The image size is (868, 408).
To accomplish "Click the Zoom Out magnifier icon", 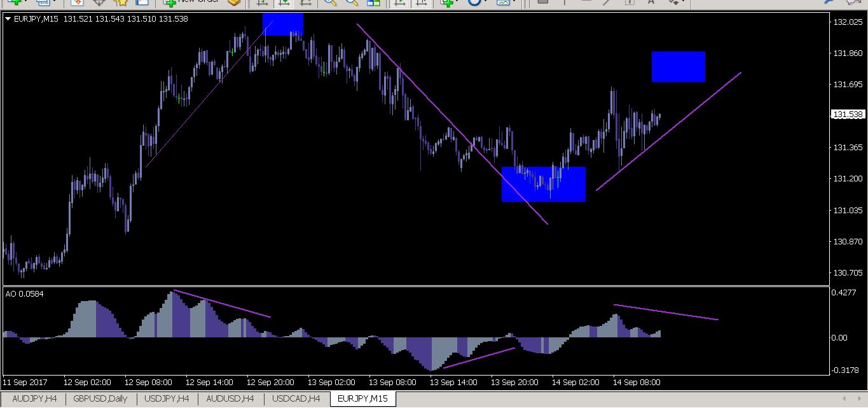I will coord(352,2).
